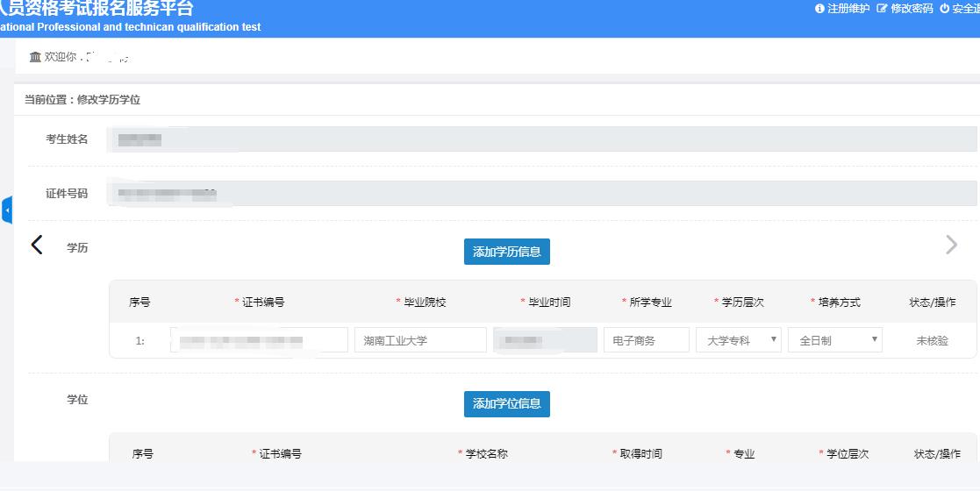Image resolution: width=980 pixels, height=491 pixels.
Task: Toggle the blue sidebar collapse handle
Action: coord(7,210)
